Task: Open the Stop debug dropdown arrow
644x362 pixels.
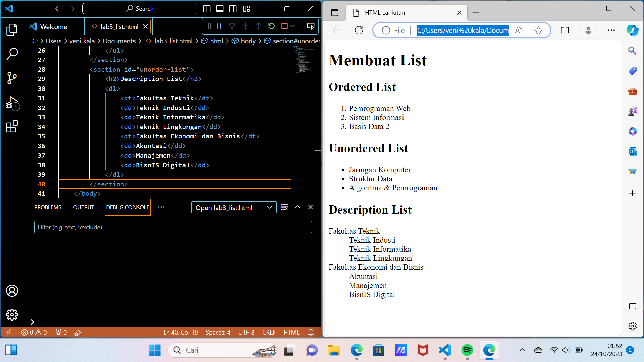Action: point(292,26)
